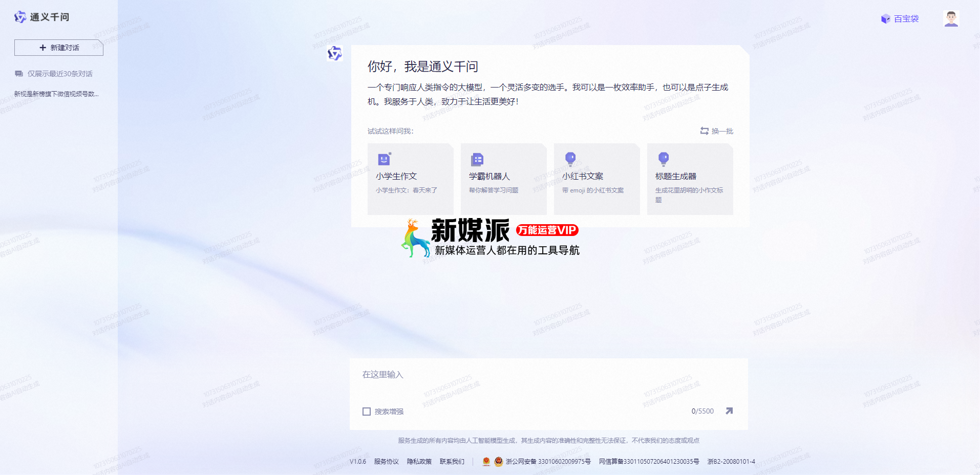
Task: Open the user avatar menu
Action: [951, 18]
